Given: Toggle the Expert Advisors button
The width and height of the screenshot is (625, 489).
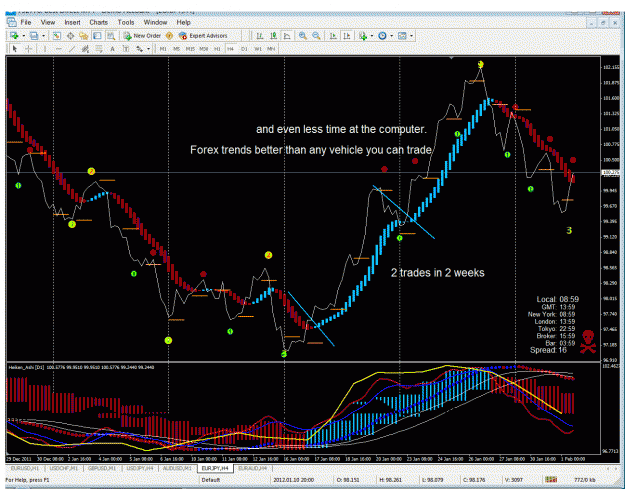Looking at the screenshot, I should (x=203, y=36).
